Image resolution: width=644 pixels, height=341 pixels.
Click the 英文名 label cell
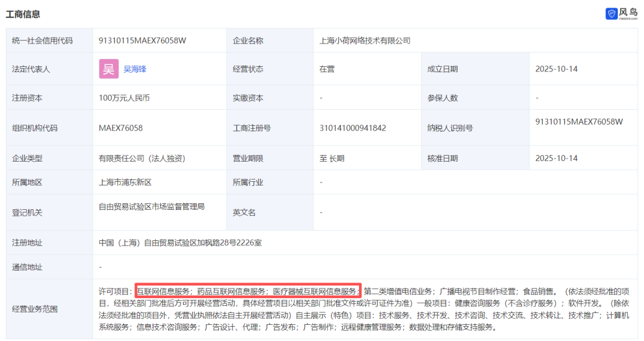tap(270, 212)
